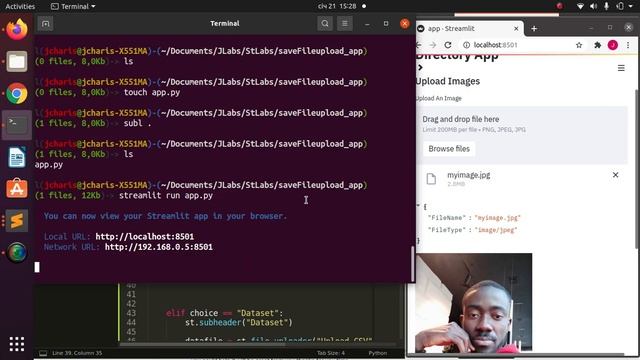Open a new Chrome tab
The image size is (640, 360).
point(534,29)
